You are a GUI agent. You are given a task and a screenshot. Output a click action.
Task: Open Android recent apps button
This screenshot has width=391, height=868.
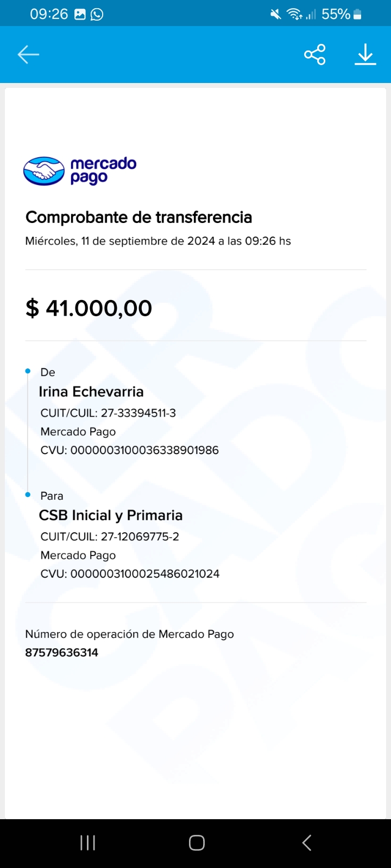[87, 843]
